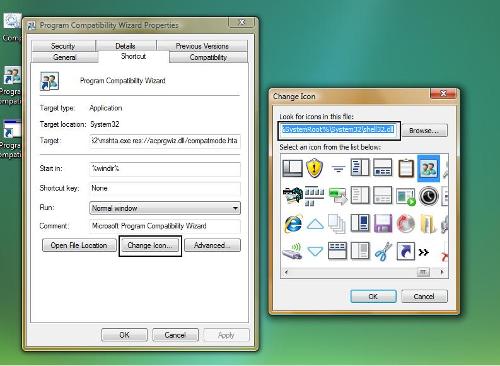
Task: Pick the purple floppy disk icon
Action: [383, 224]
